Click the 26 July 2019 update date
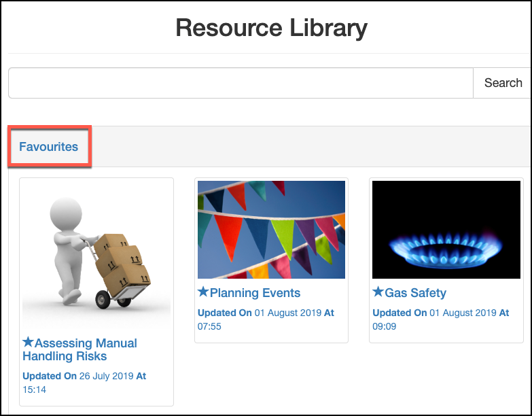532x416 pixels. coord(105,376)
